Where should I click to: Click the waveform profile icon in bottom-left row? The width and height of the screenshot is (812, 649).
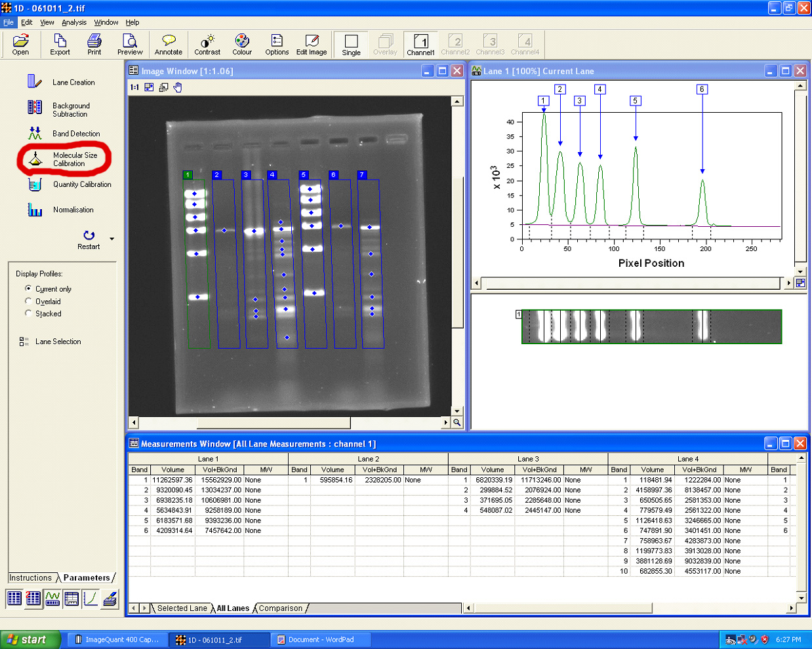[x=52, y=598]
